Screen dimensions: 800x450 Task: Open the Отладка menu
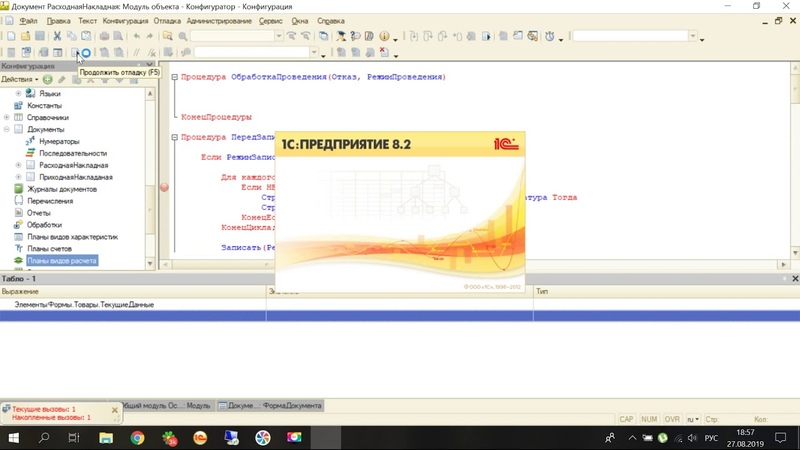[167, 21]
